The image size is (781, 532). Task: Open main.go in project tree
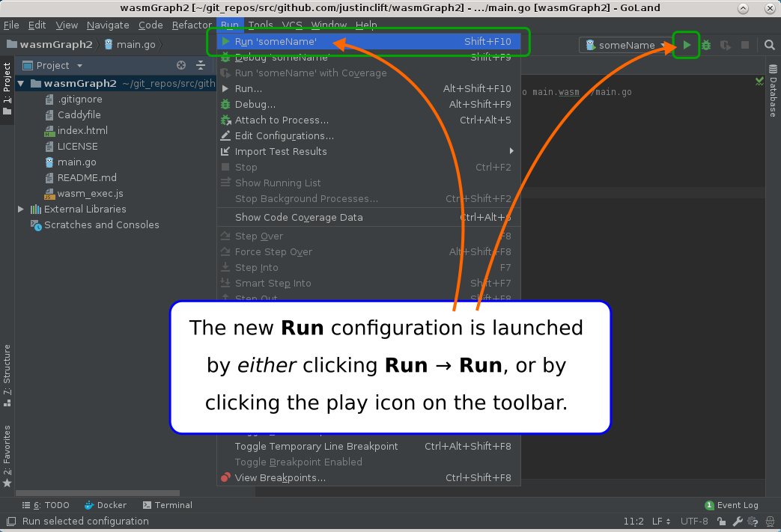76,162
